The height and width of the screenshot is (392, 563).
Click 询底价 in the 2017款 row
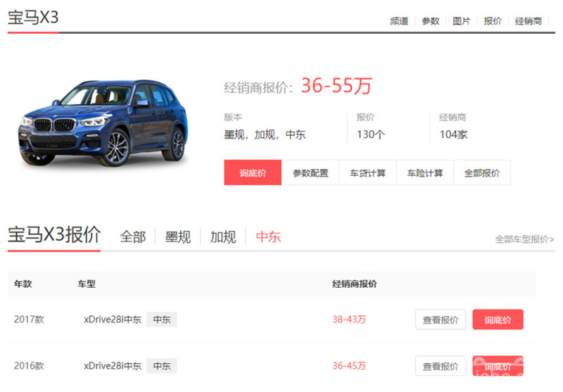(498, 320)
